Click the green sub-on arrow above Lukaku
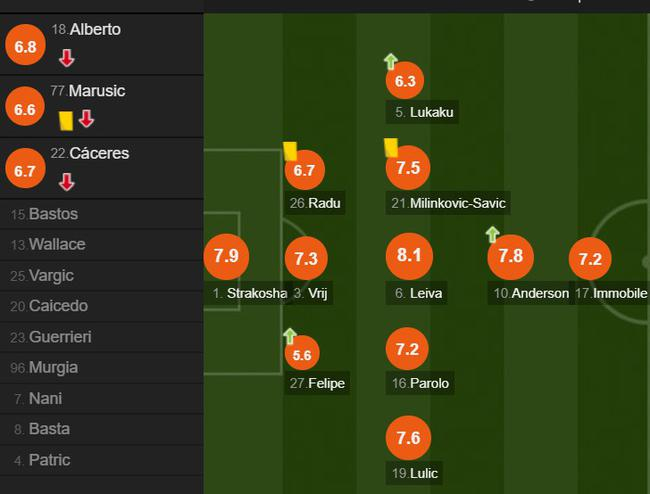Image resolution: width=650 pixels, height=494 pixels. (x=391, y=61)
